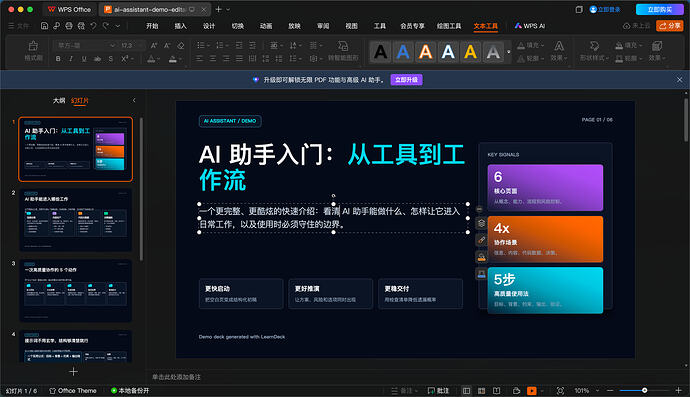Viewport: 690px width, 397px height.
Task: Increase the font size
Action: 154,45
